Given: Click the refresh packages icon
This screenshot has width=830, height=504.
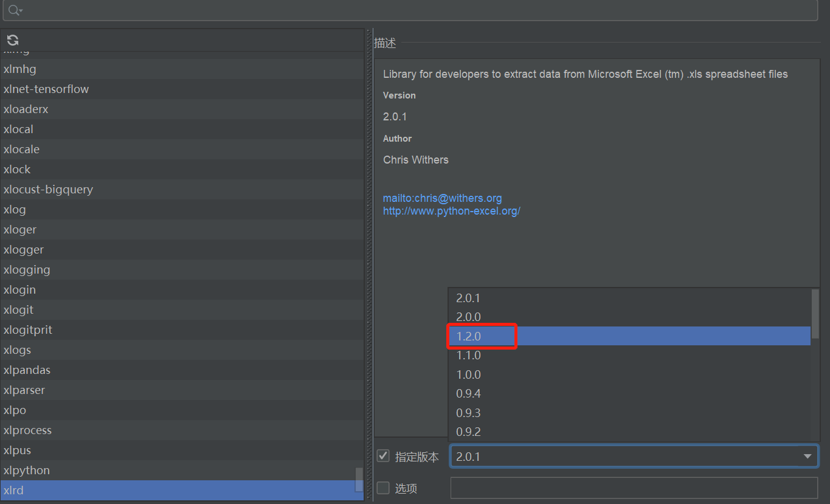Looking at the screenshot, I should click(13, 40).
